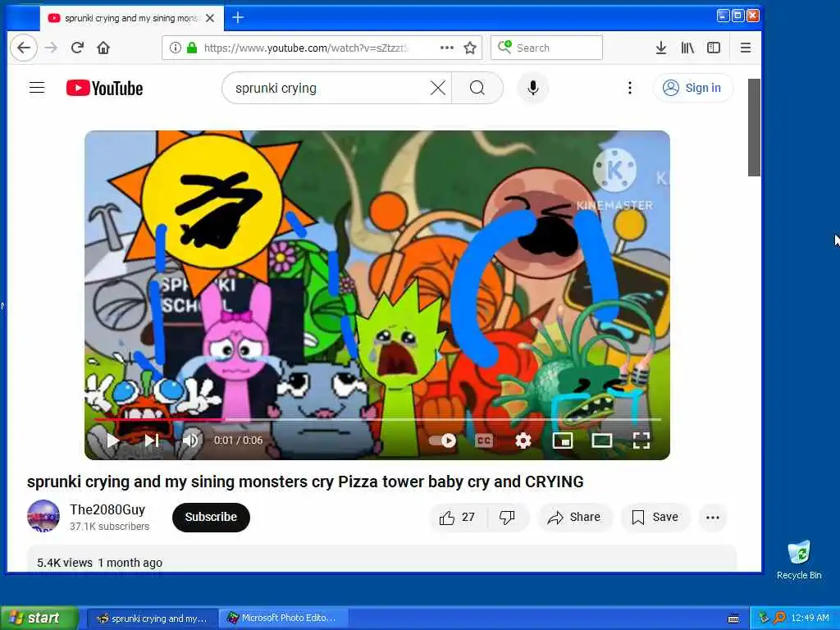Share the video with Share button
The image size is (840, 630).
pyautogui.click(x=574, y=517)
